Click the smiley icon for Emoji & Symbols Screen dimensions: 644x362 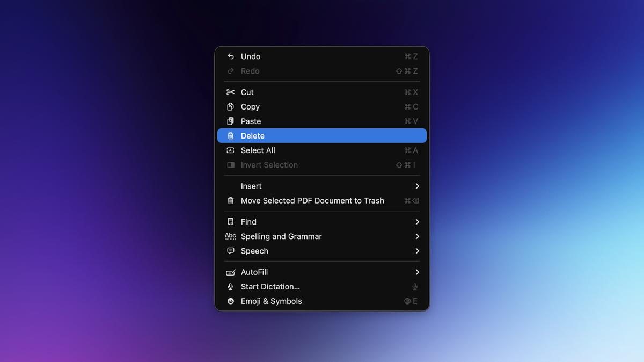click(231, 301)
